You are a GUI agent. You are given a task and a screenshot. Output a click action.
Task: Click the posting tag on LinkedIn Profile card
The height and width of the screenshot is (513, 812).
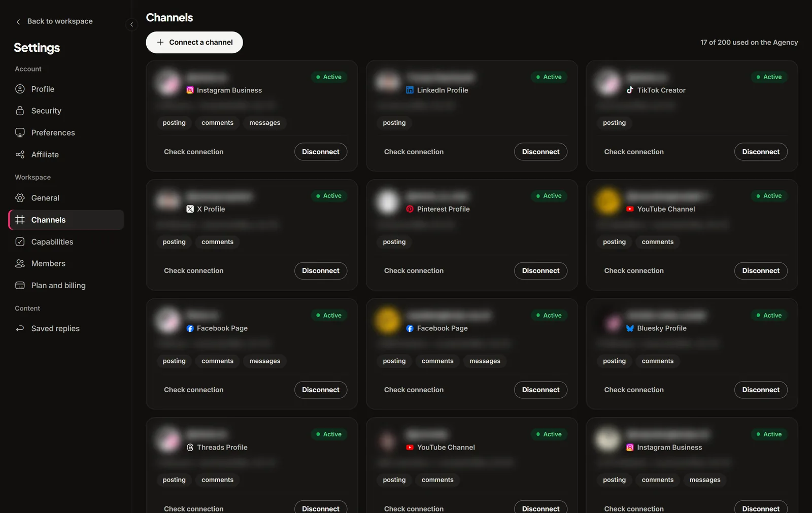pos(394,123)
